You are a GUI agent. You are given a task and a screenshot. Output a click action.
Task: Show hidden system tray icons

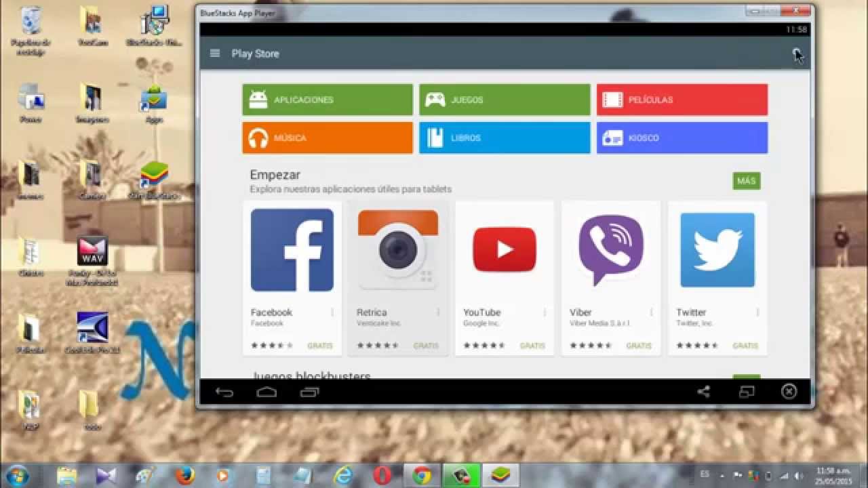click(721, 476)
